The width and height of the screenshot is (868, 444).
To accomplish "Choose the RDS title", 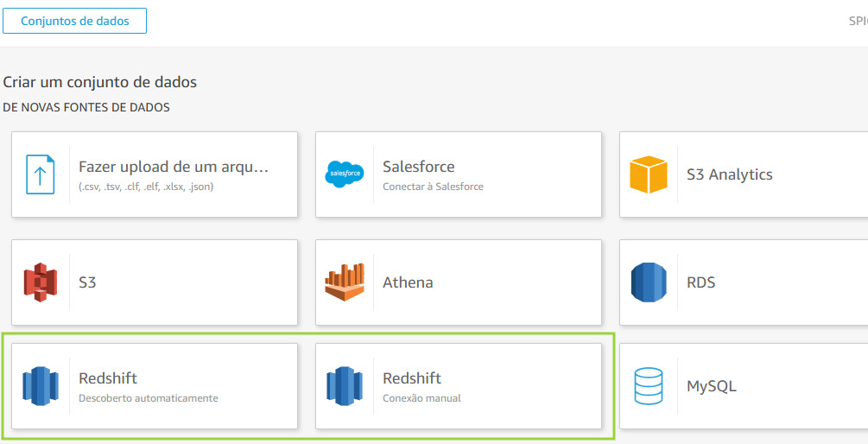I will click(700, 282).
